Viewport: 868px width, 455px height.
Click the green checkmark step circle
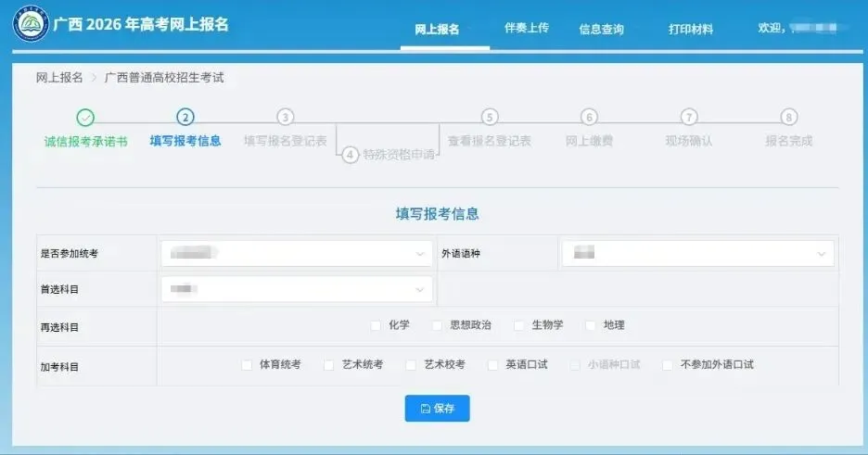click(85, 117)
